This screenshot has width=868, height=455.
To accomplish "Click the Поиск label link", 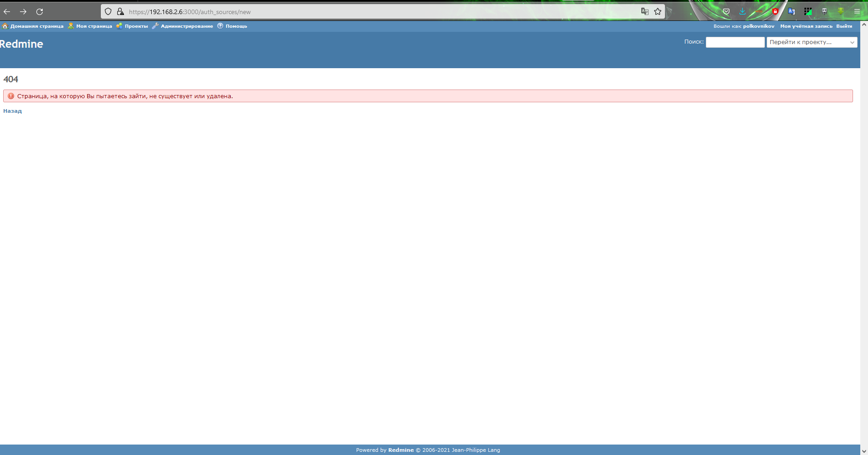I will (x=694, y=42).
